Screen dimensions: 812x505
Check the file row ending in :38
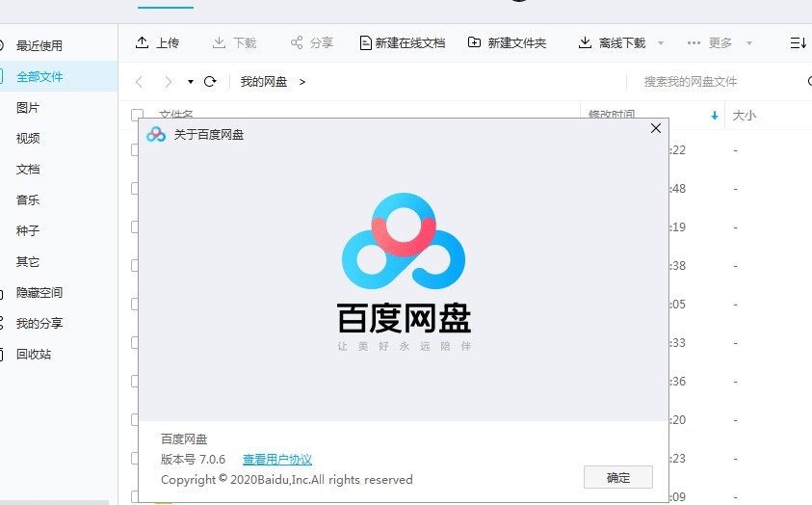point(135,266)
